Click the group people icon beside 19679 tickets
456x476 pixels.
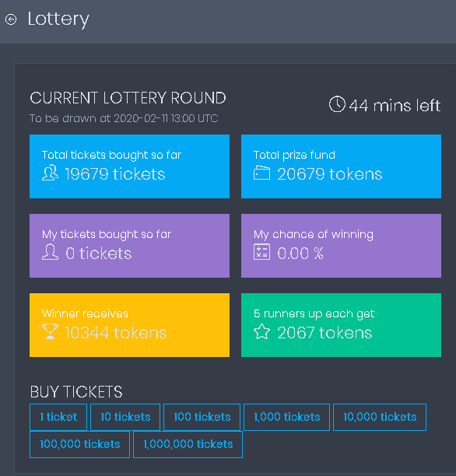pyautogui.click(x=50, y=173)
